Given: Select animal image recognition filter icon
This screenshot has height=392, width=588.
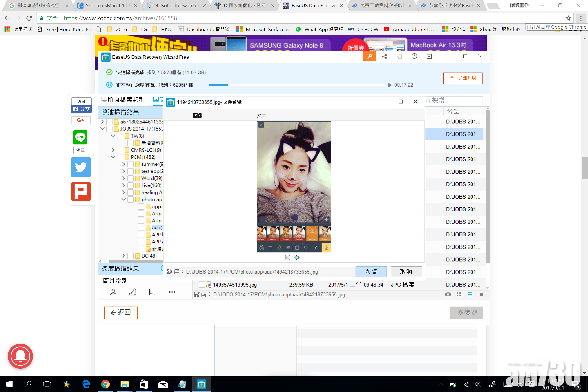Looking at the screenshot, I should [x=133, y=292].
